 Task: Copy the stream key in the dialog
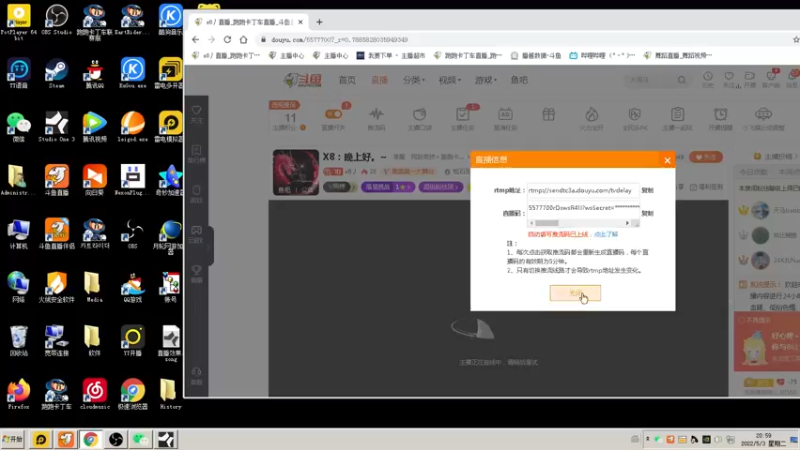(x=647, y=213)
